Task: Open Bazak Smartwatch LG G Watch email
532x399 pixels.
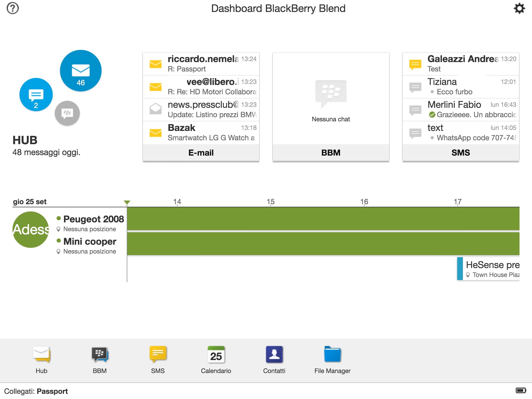Action: pyautogui.click(x=201, y=133)
